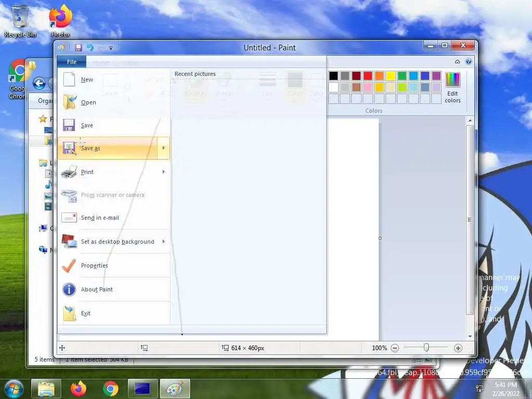Pick the green color swatch
Image resolution: width=532 pixels, height=399 pixels.
point(402,76)
